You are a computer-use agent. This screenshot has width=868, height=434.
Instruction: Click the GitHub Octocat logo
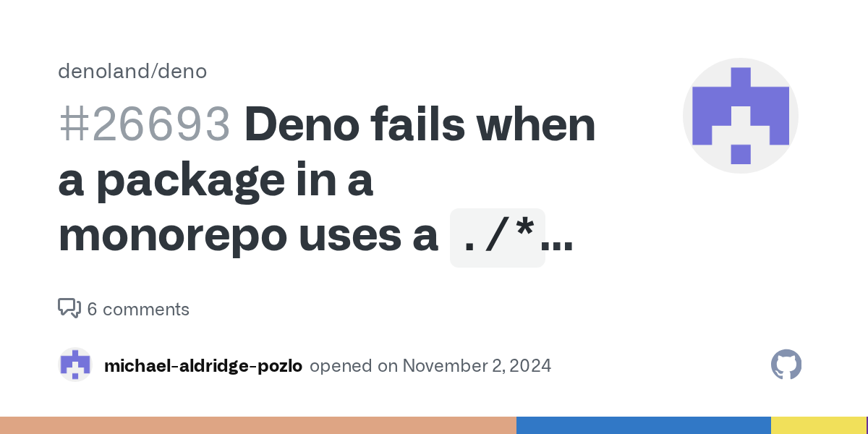786,365
